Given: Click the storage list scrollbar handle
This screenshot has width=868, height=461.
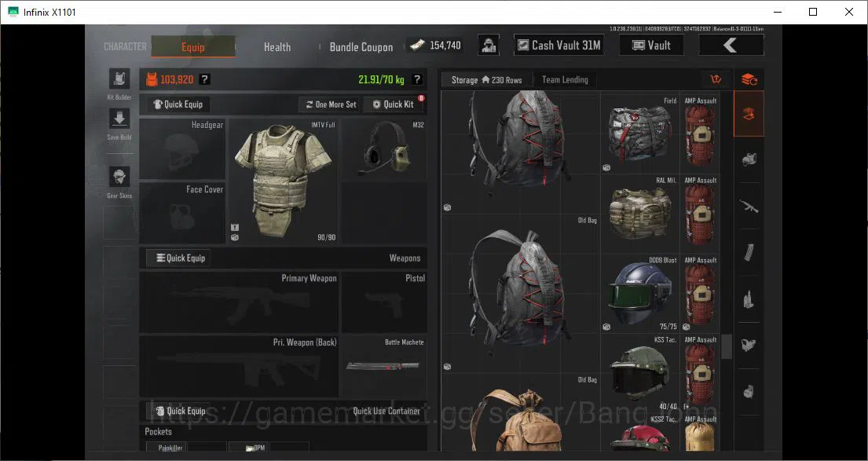Looking at the screenshot, I should [x=727, y=346].
